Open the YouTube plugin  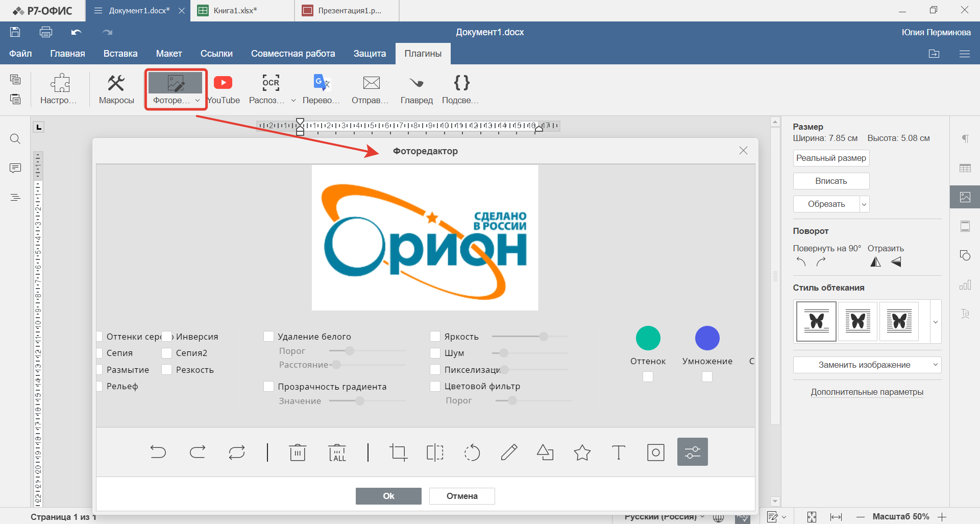[224, 89]
